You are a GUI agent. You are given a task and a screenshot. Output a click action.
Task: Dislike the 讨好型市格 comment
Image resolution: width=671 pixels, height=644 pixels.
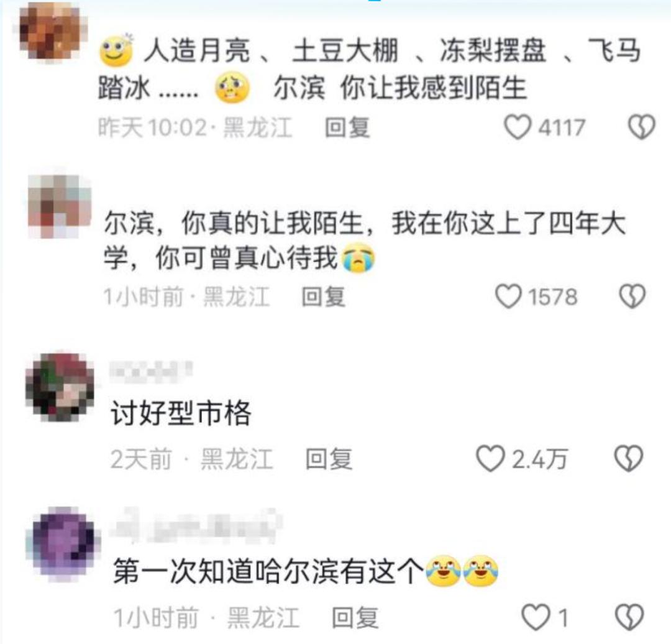[629, 459]
